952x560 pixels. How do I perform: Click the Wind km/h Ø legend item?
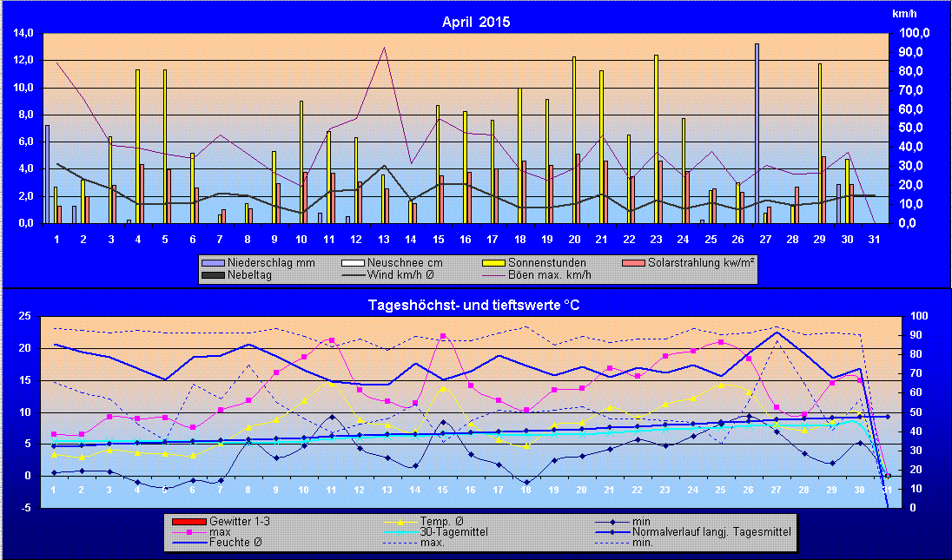point(375,275)
